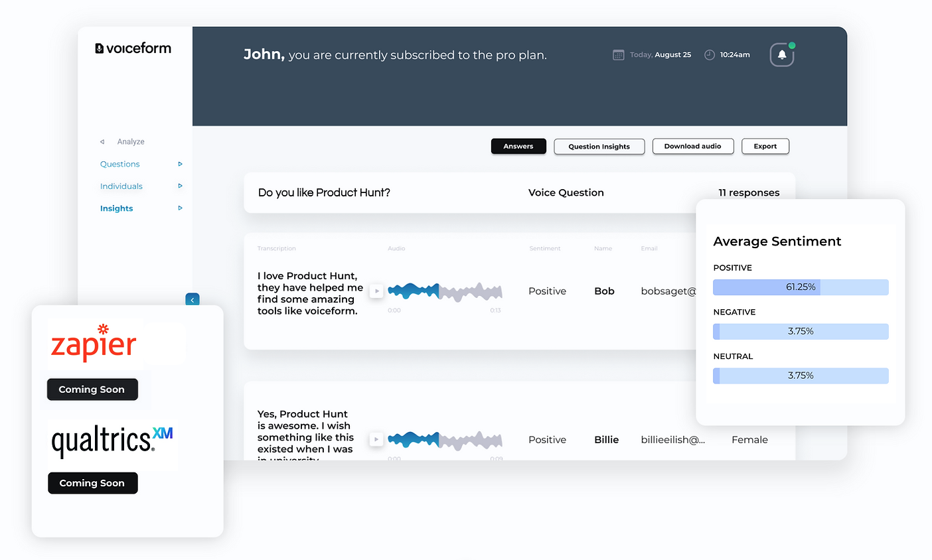The width and height of the screenshot is (932, 560).
Task: Switch to the Question Insights tab
Action: pyautogui.click(x=599, y=146)
